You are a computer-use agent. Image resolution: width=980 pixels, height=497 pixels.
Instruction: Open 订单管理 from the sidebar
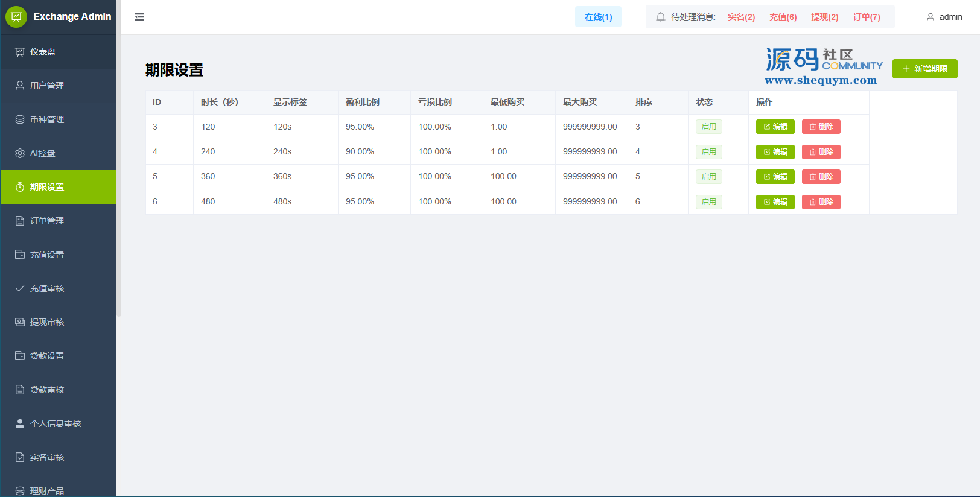pyautogui.click(x=59, y=221)
